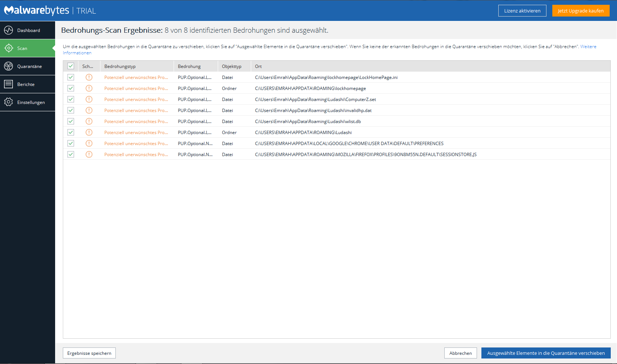Image resolution: width=617 pixels, height=364 pixels.
Task: Click Jetzt Upgrade kaufen button
Action: 581,11
